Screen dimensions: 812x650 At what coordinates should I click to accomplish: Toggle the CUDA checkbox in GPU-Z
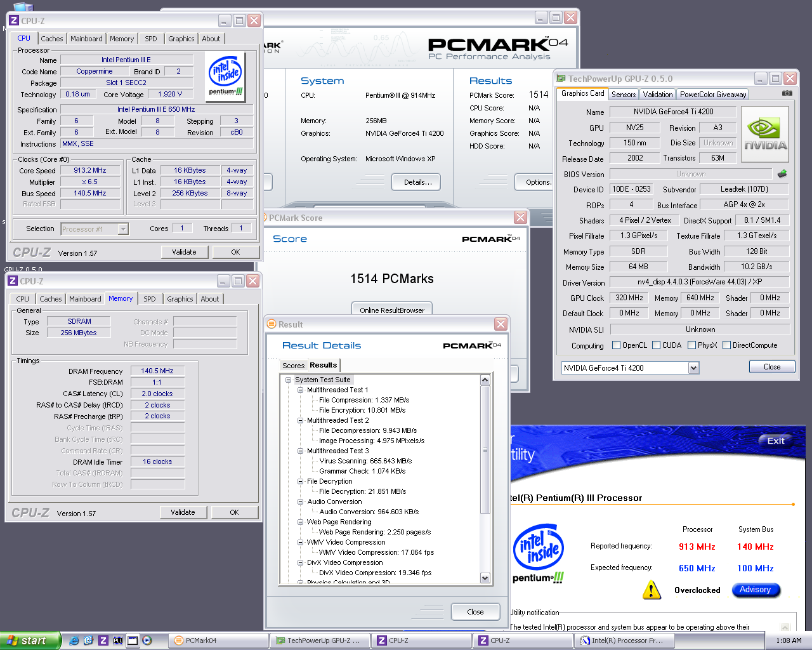[656, 345]
